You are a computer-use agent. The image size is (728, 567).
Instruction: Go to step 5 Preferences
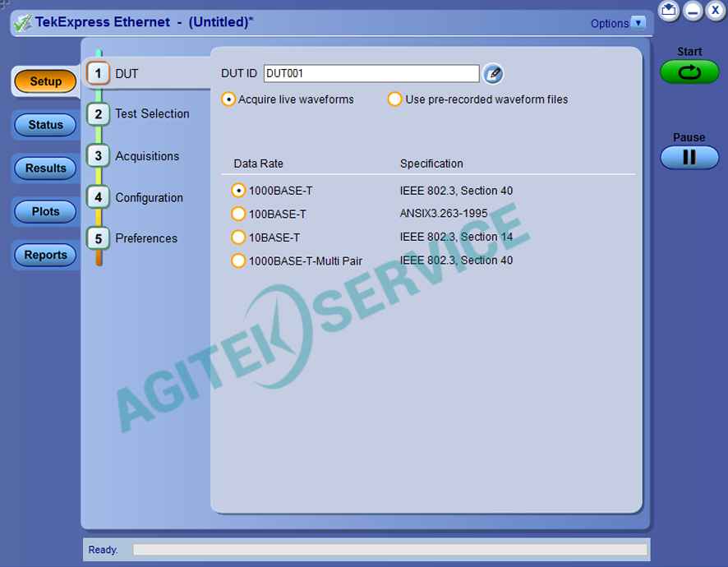pyautogui.click(x=99, y=238)
